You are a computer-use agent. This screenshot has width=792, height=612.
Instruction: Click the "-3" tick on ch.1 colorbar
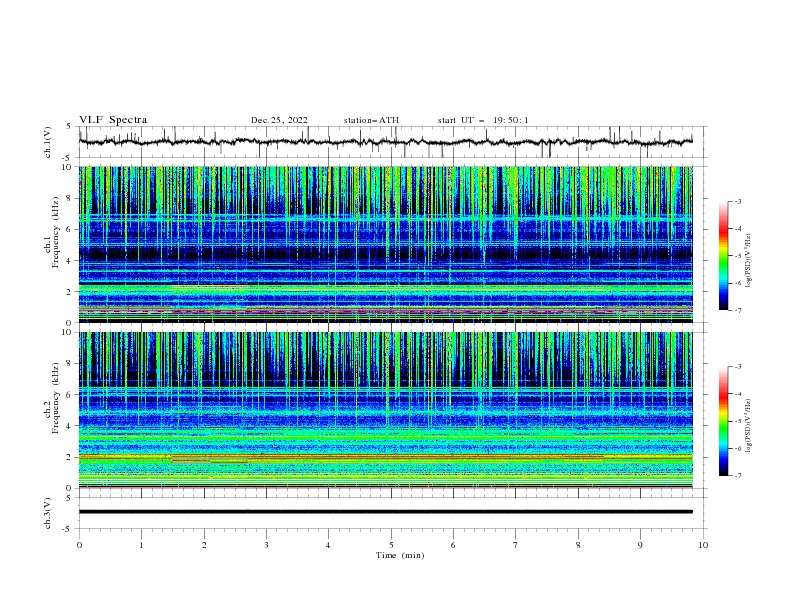click(738, 201)
